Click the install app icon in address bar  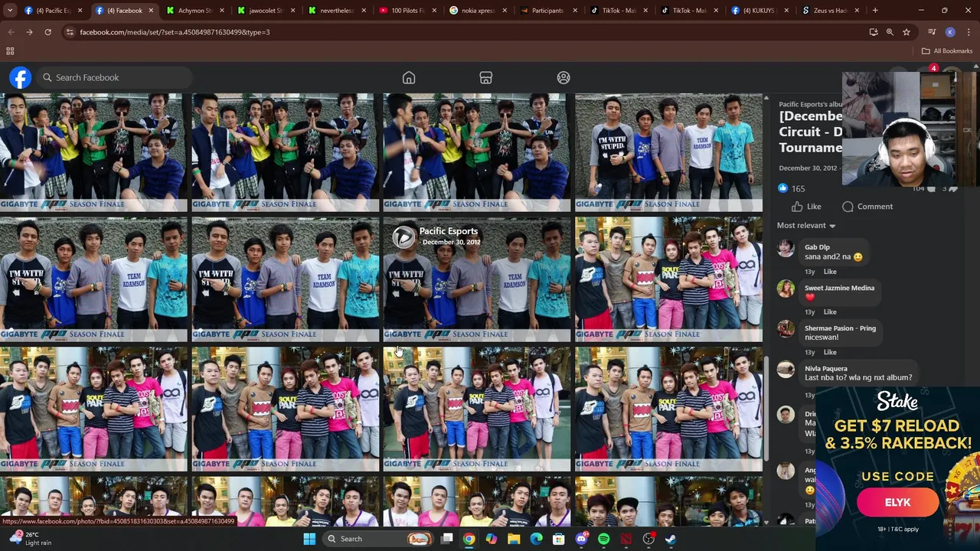click(x=874, y=32)
